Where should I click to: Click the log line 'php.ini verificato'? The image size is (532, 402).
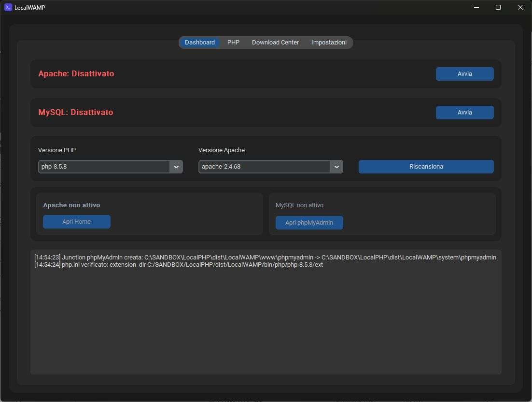coord(179,264)
